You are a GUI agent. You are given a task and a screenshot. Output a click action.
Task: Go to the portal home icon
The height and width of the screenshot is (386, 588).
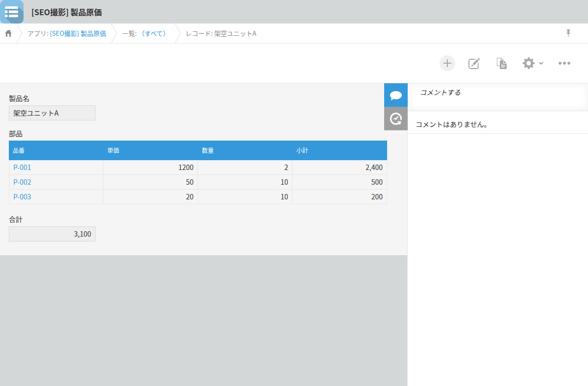click(8, 33)
